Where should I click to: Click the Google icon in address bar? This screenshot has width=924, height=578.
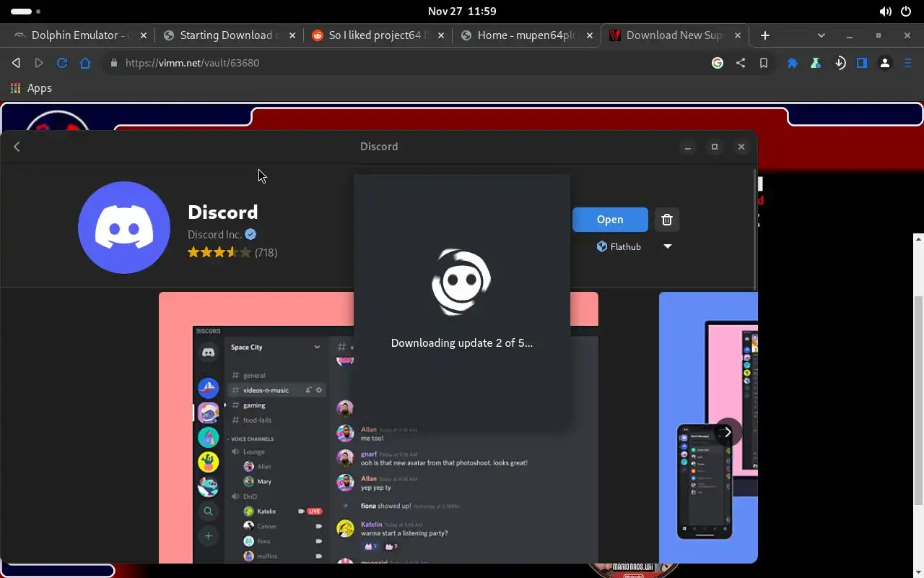click(x=718, y=63)
